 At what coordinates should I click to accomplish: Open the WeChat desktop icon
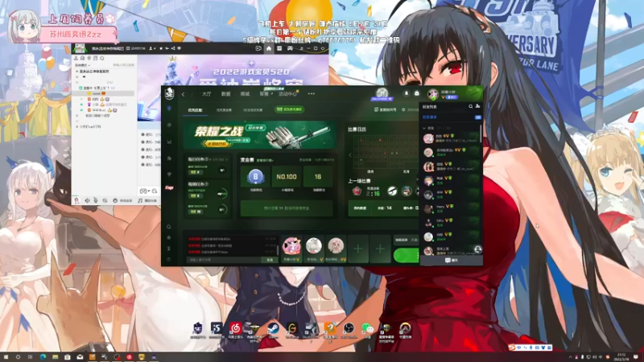click(368, 329)
